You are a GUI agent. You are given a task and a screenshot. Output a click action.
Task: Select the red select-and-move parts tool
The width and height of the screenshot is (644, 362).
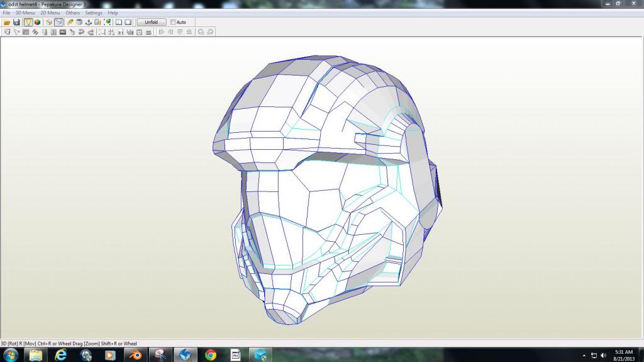[7, 32]
